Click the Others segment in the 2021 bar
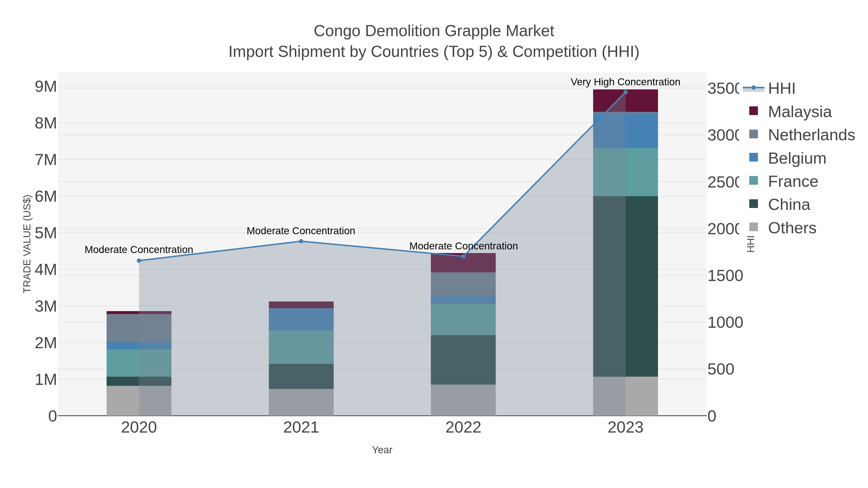The image size is (868, 488). point(301,402)
